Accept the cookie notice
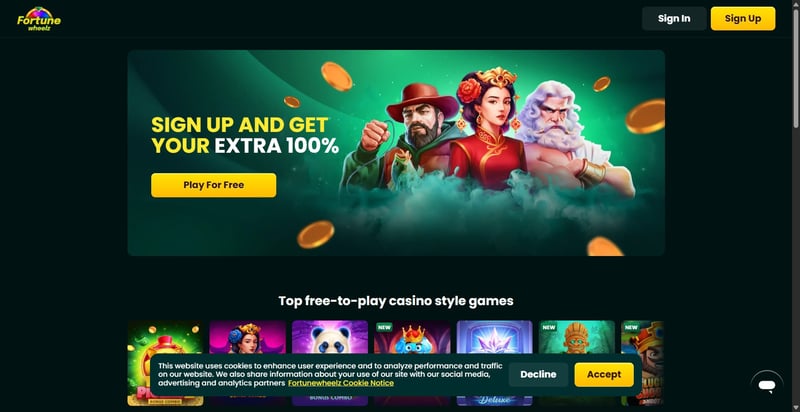The width and height of the screenshot is (800, 412). (x=604, y=374)
